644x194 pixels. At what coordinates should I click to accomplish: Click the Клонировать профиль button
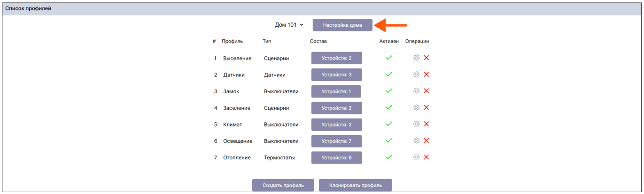coord(355,185)
